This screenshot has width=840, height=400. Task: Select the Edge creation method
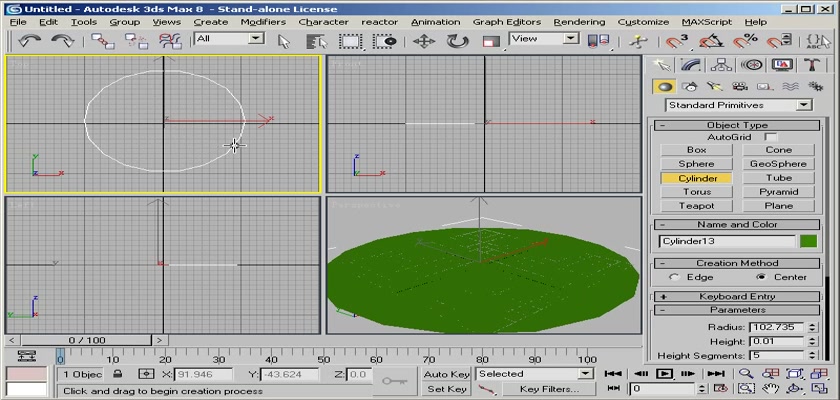pyautogui.click(x=674, y=277)
